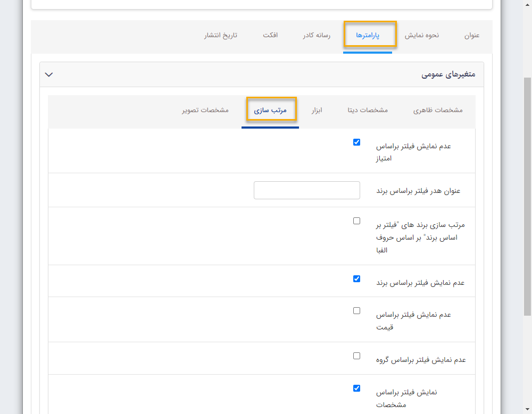The width and height of the screenshot is (532, 414).
Task: Switch to the رسانه کادر tab
Action: click(316, 36)
